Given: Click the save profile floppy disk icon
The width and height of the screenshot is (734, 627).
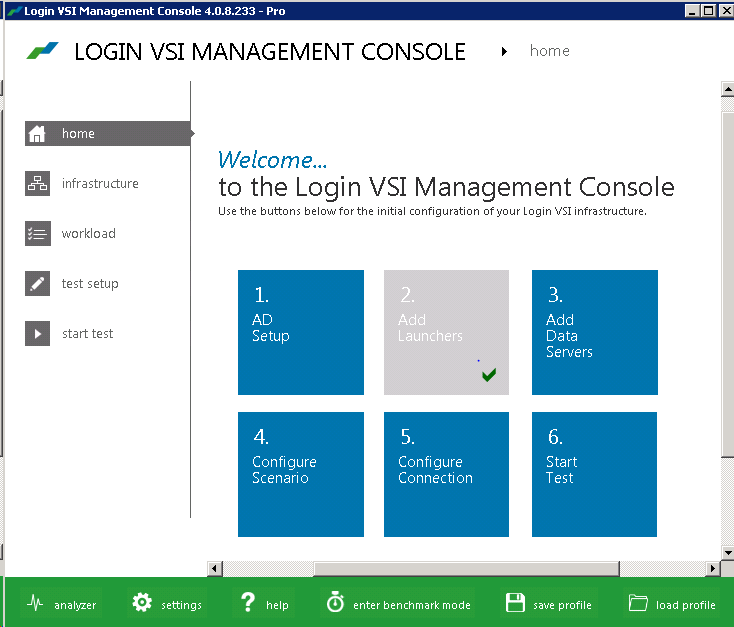Looking at the screenshot, I should (x=515, y=602).
